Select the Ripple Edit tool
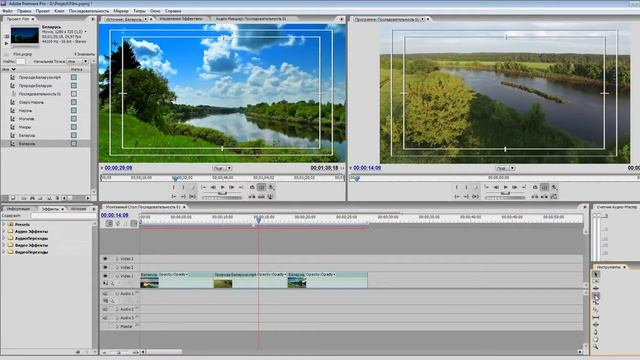 click(x=596, y=289)
